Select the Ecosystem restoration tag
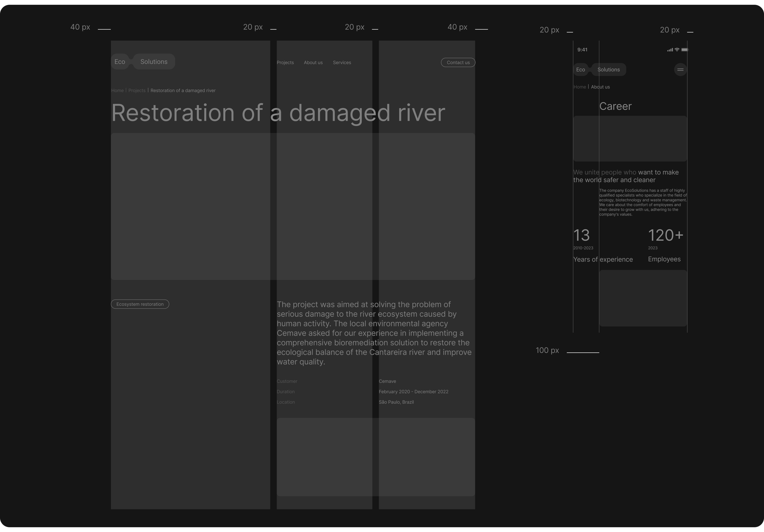The width and height of the screenshot is (764, 532). pos(140,304)
